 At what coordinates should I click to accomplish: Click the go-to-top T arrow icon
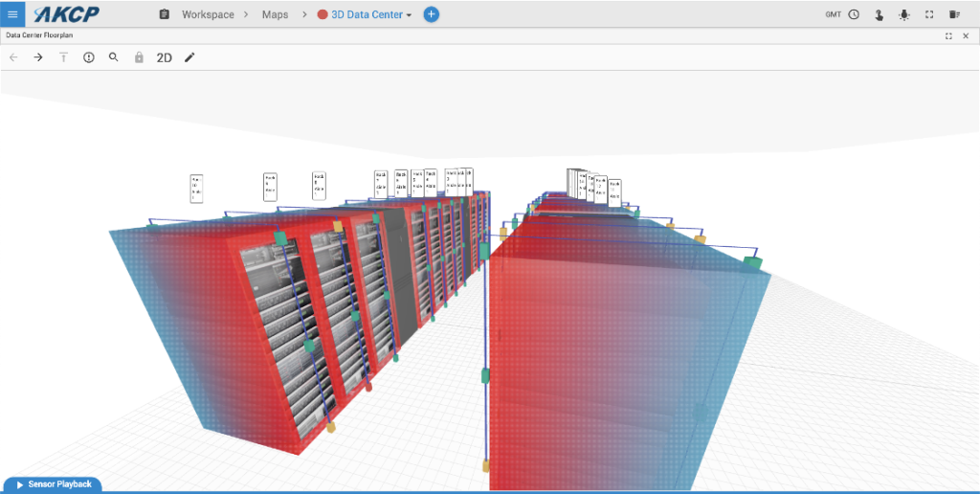pyautogui.click(x=63, y=57)
